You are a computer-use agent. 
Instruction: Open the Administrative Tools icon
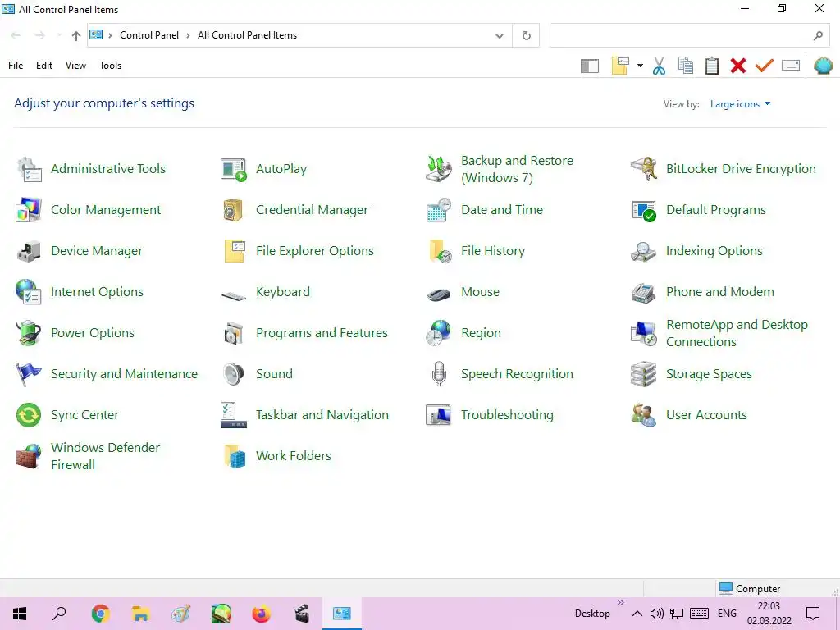point(29,169)
